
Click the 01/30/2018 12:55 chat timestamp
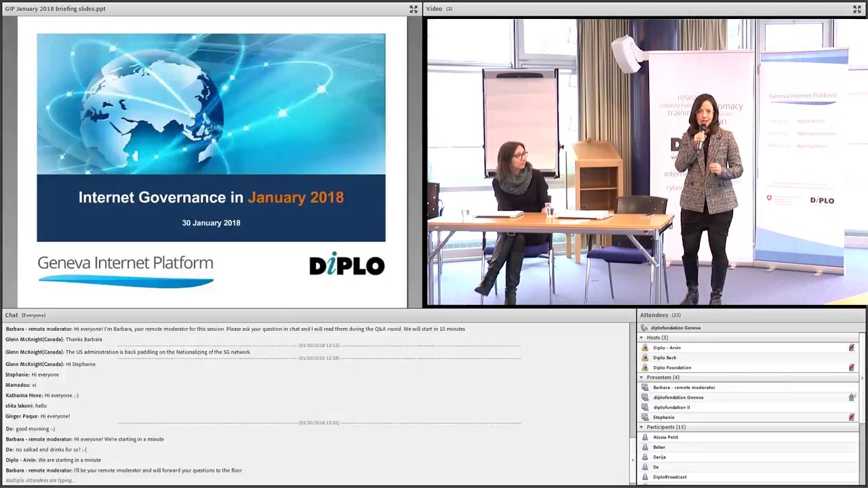click(x=319, y=346)
